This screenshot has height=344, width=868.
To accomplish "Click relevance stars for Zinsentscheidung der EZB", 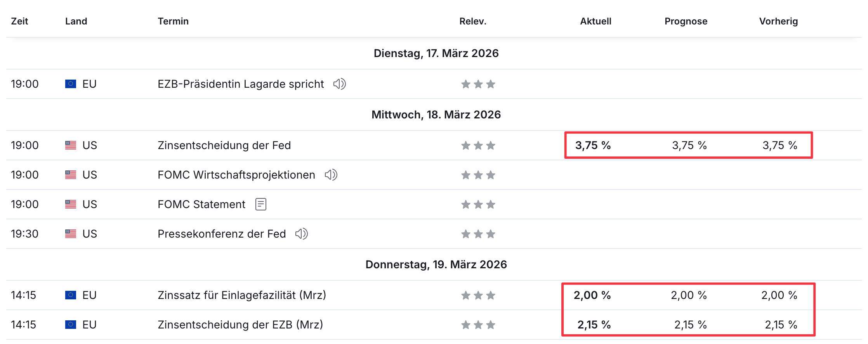I will coord(478,325).
